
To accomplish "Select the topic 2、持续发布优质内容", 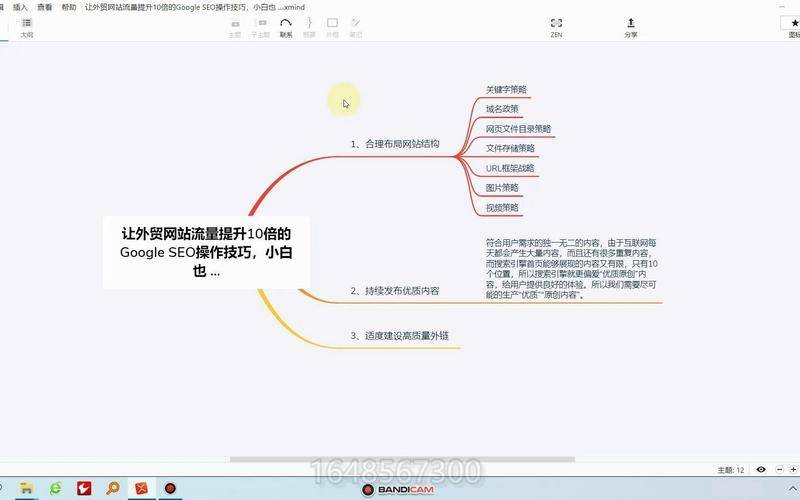I will 395,291.
